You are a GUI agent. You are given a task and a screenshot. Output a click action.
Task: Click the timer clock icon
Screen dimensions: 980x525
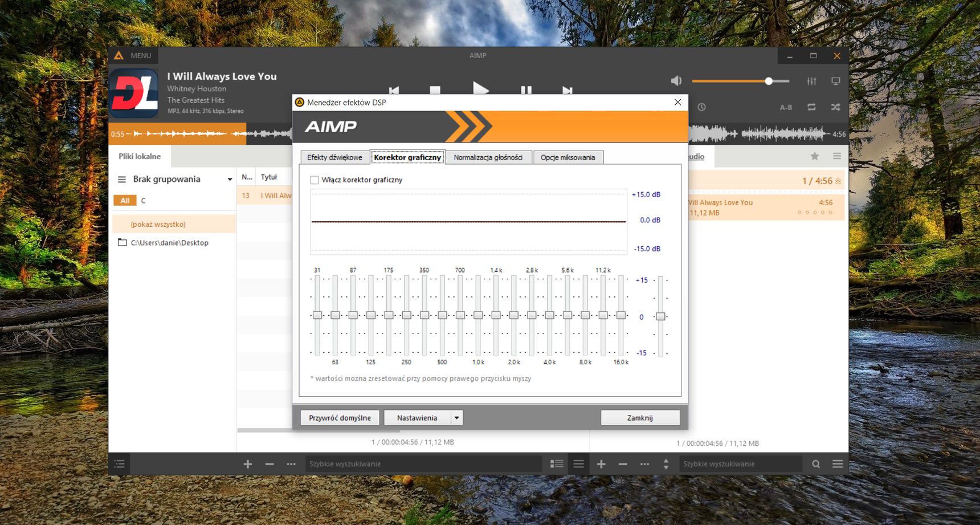pyautogui.click(x=701, y=107)
